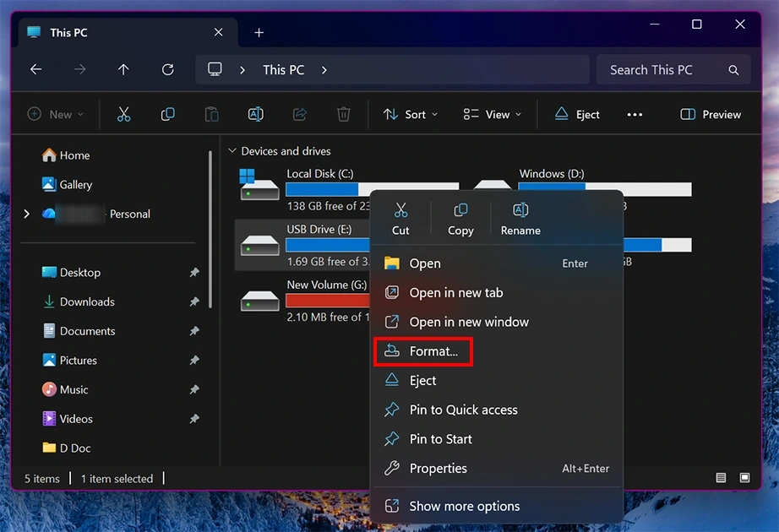The width and height of the screenshot is (779, 532).
Task: Select Format... from the context menu
Action: [497, 351]
